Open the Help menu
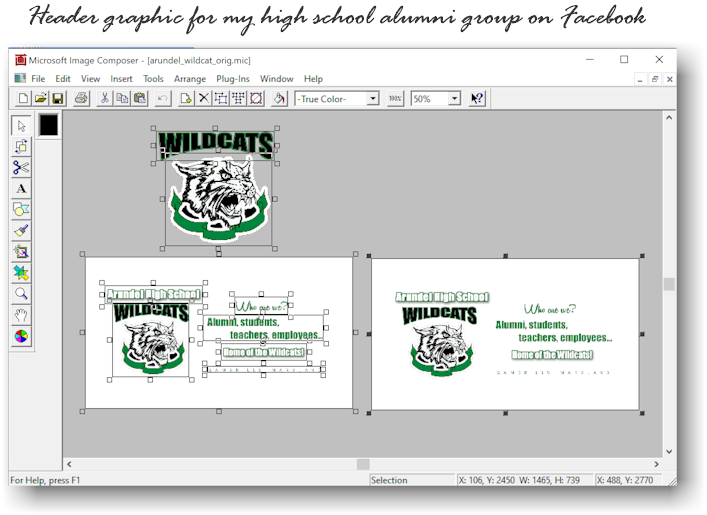 click(x=313, y=79)
